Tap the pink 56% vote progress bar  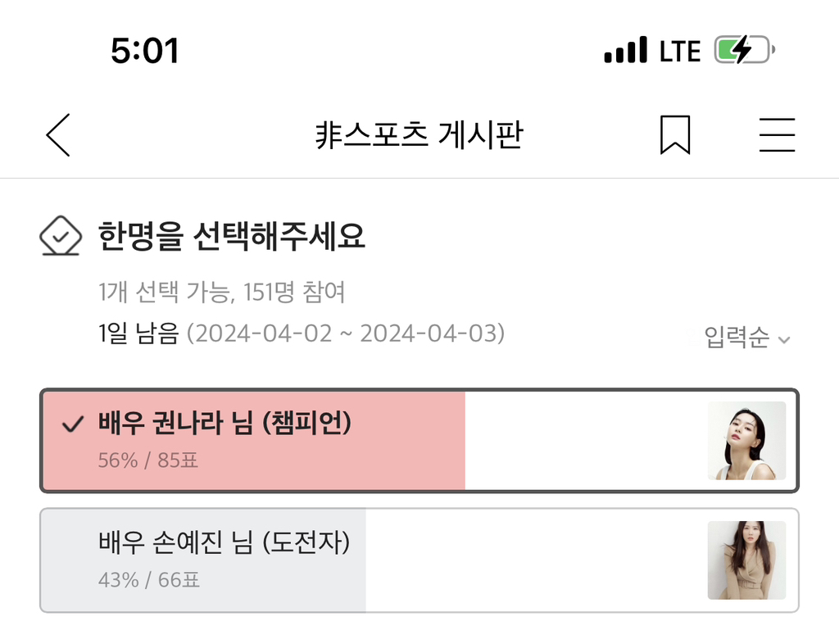(254, 441)
